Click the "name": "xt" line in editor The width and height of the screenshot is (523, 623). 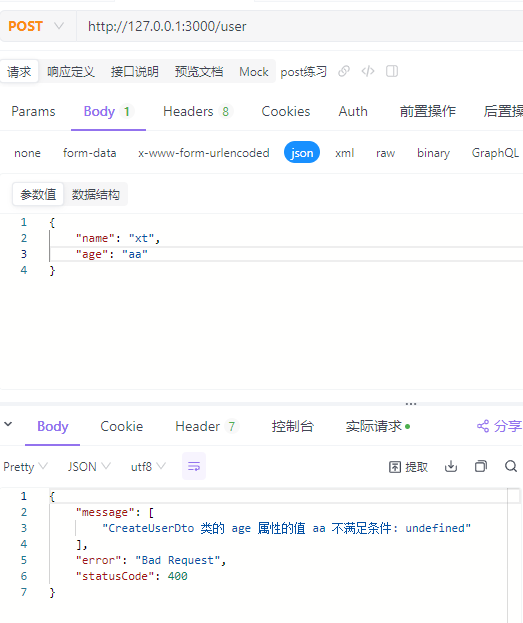click(x=118, y=238)
